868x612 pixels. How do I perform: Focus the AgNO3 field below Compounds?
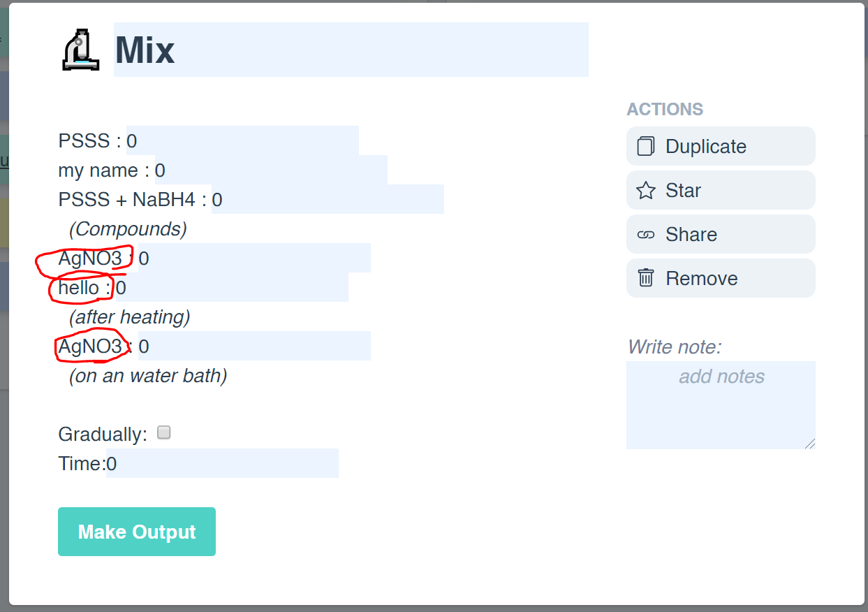[254, 258]
